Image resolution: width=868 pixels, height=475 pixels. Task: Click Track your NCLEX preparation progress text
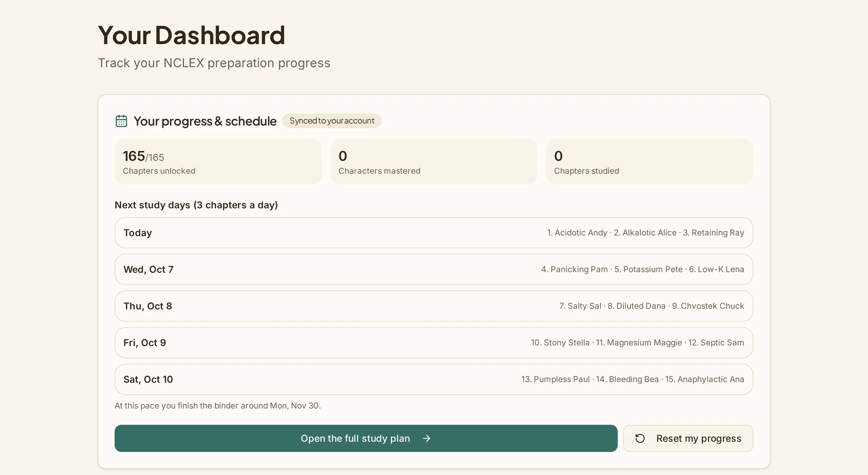click(x=214, y=63)
